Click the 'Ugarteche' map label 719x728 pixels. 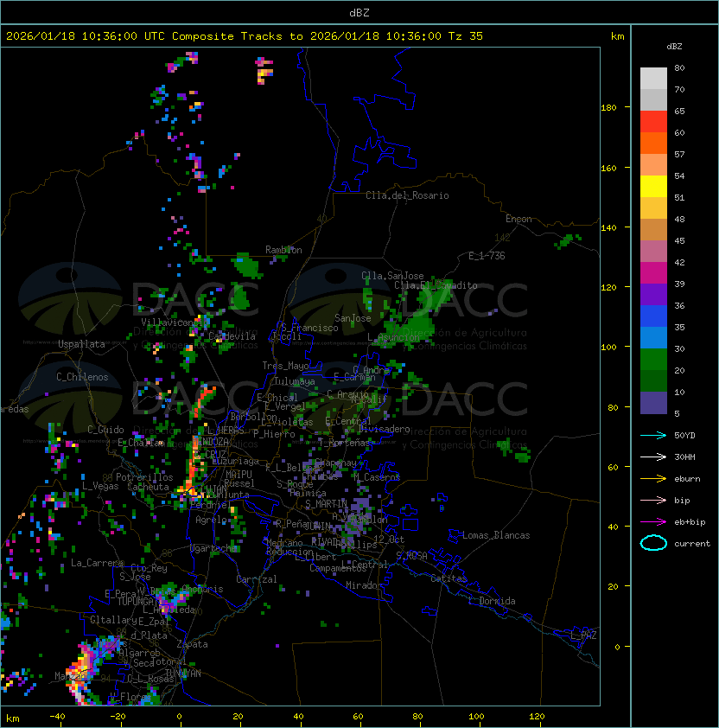(x=213, y=548)
